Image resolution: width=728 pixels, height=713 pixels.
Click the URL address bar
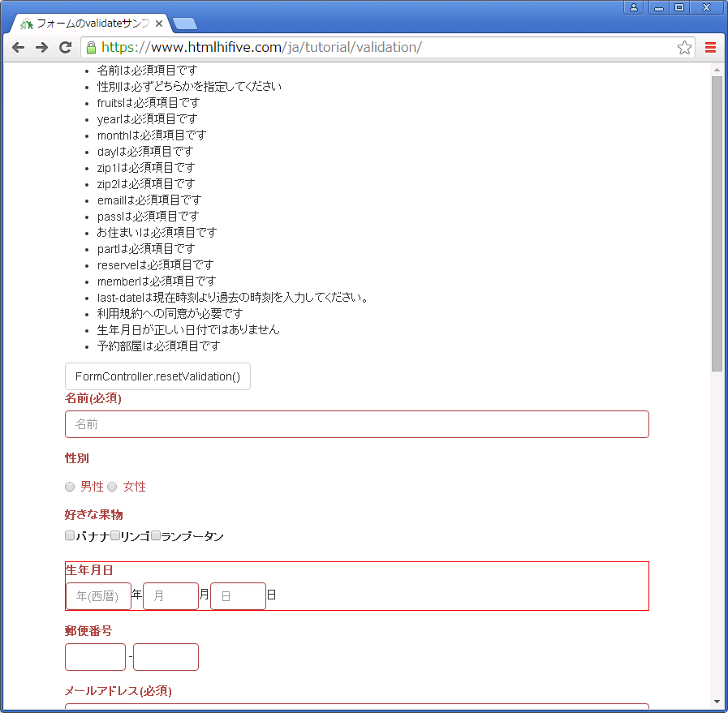pos(381,48)
